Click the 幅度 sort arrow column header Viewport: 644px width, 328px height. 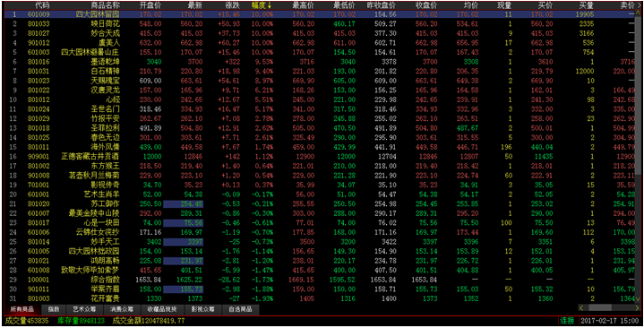262,5
